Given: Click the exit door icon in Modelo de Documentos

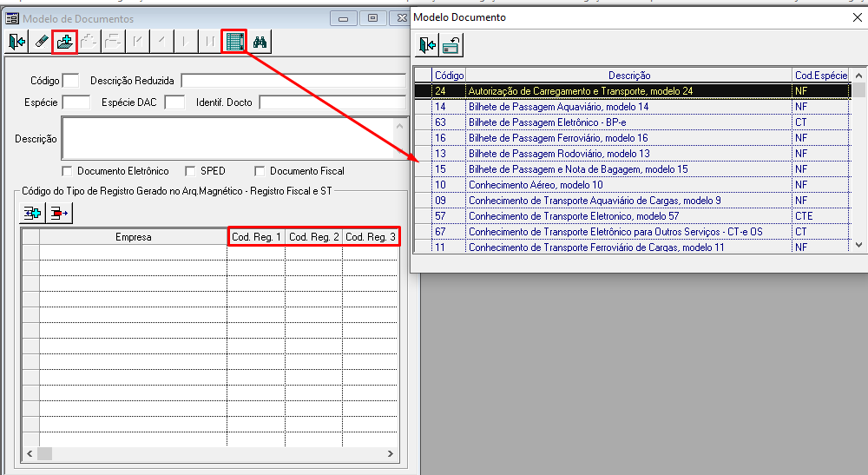Looking at the screenshot, I should pyautogui.click(x=17, y=41).
